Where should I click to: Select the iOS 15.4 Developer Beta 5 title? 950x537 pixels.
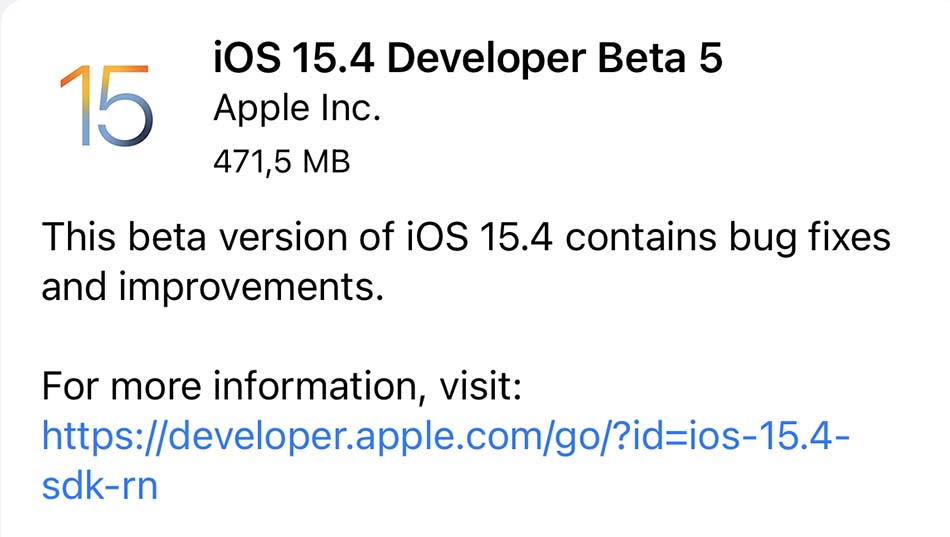point(468,58)
